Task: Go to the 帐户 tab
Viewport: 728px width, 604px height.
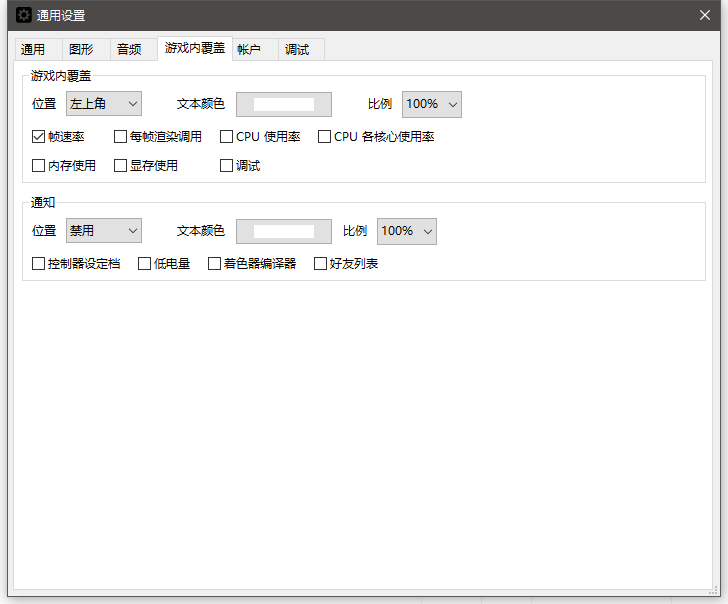Action: [249, 50]
